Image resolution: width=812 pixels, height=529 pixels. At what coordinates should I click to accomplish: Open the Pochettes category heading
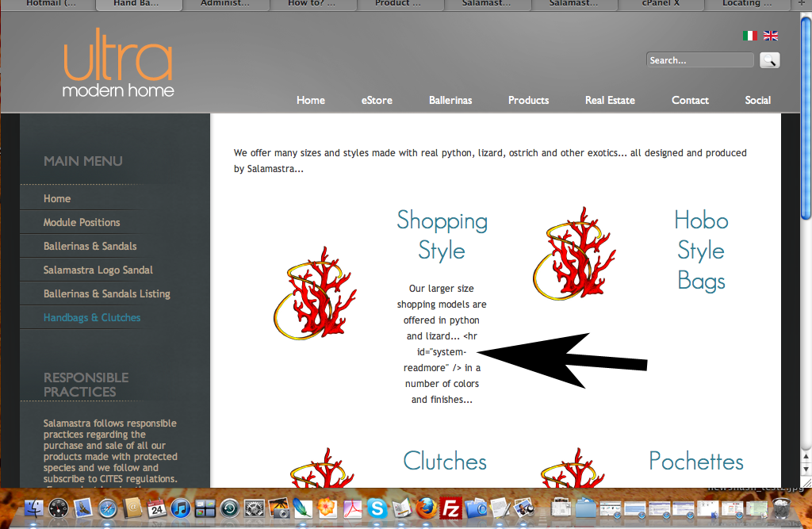(x=696, y=461)
